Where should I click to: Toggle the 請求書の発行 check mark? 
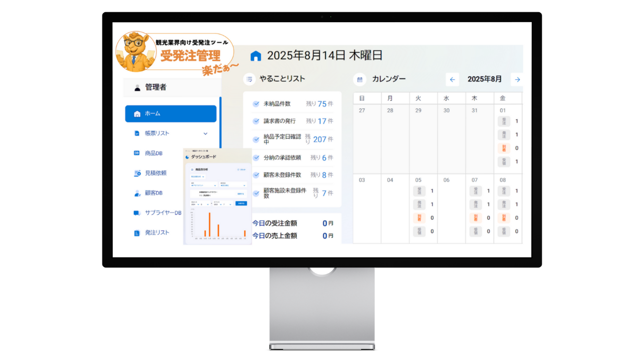(x=256, y=121)
